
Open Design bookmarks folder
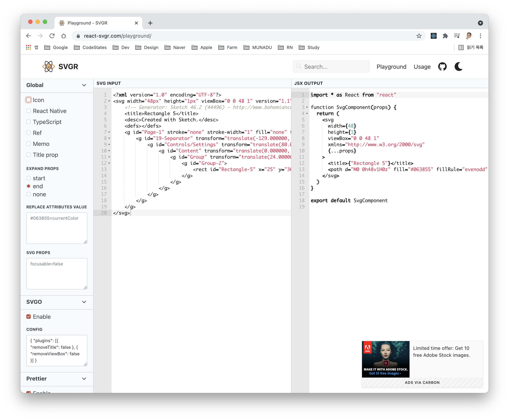point(147,47)
